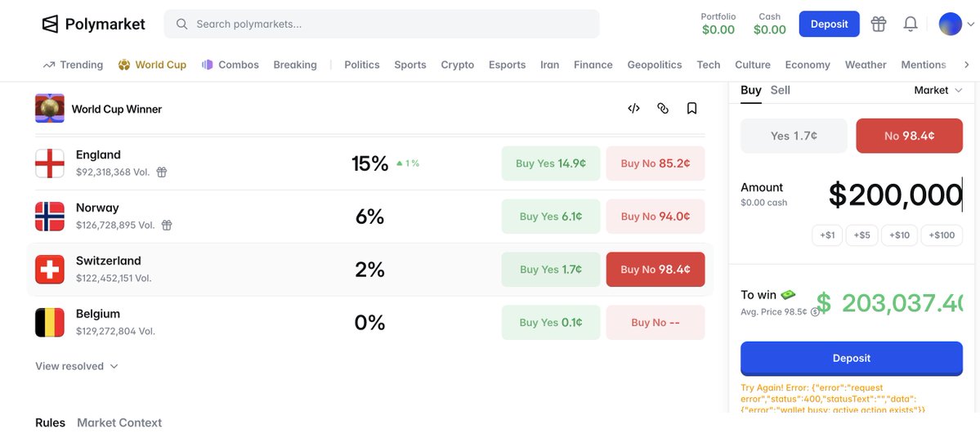Click Buy Yes 14.9¢ for England
The image size is (980, 438).
(551, 163)
